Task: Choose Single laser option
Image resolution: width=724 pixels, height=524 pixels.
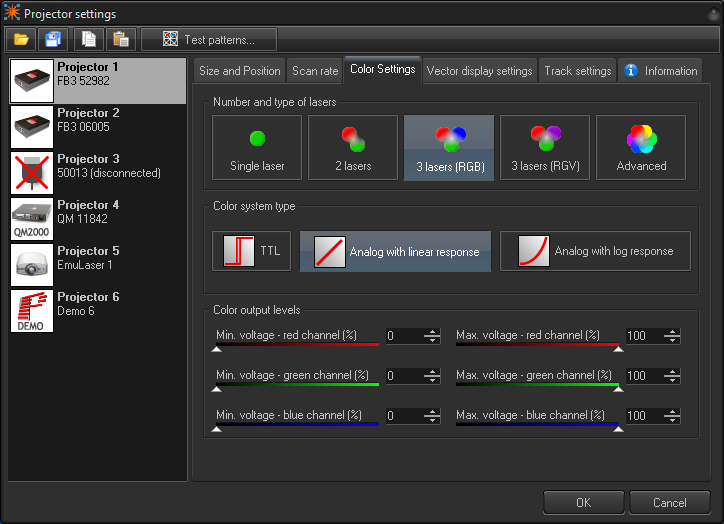Action: (x=257, y=147)
